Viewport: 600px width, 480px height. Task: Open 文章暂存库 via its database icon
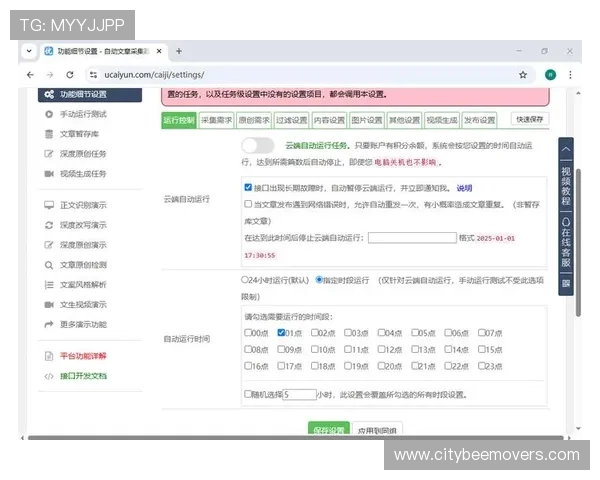(49, 134)
